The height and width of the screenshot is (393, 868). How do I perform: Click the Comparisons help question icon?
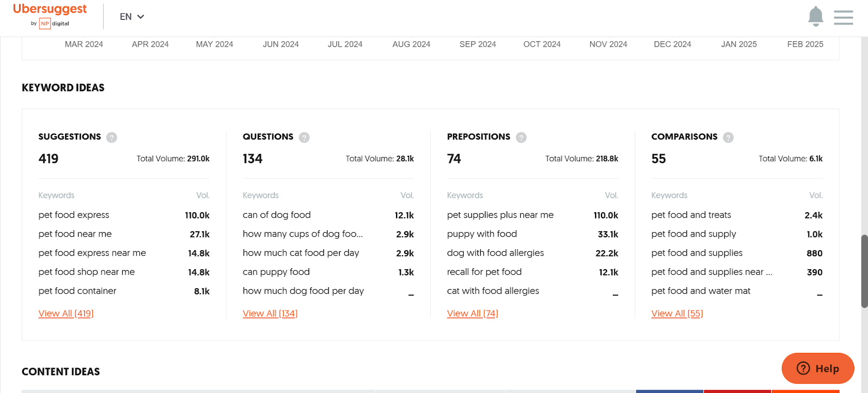(x=729, y=137)
